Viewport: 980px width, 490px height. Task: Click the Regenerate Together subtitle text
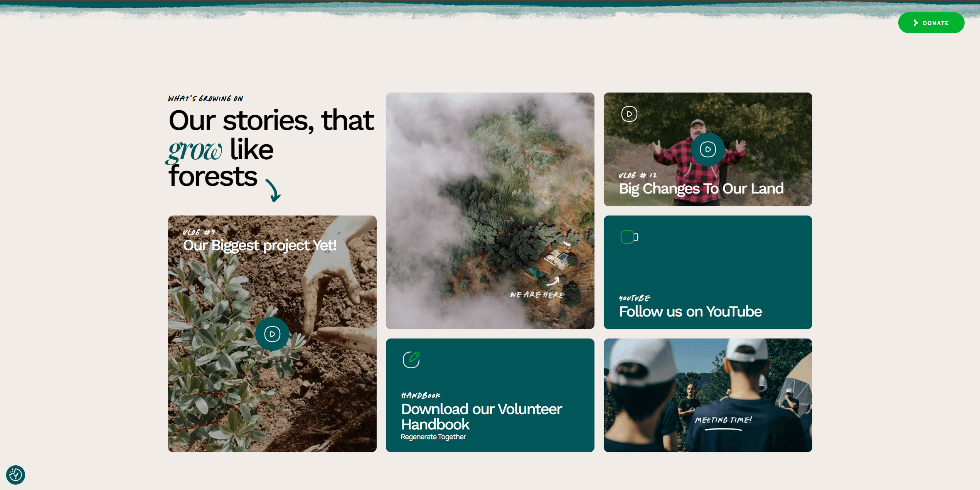click(x=433, y=437)
